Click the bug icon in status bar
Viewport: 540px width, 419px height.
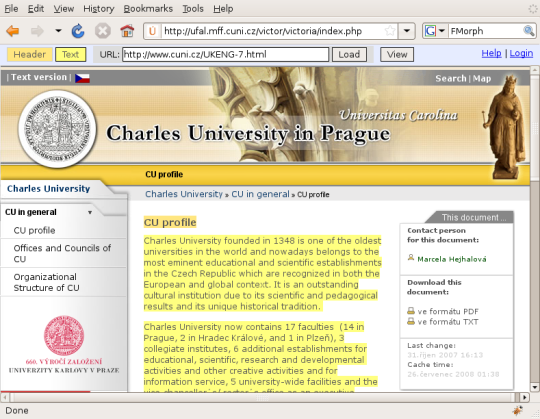click(x=517, y=410)
